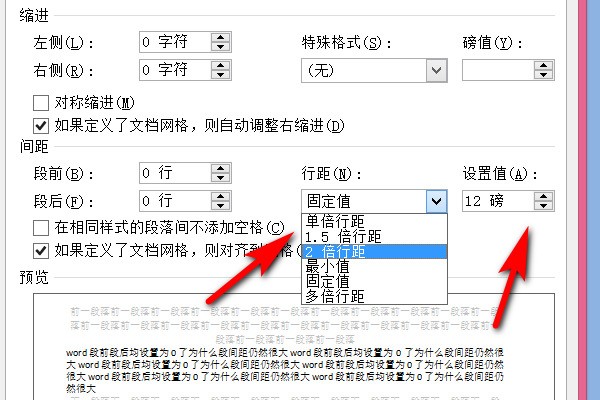Click the 左侧 indent text field
The width and height of the screenshot is (600, 400).
(173, 42)
